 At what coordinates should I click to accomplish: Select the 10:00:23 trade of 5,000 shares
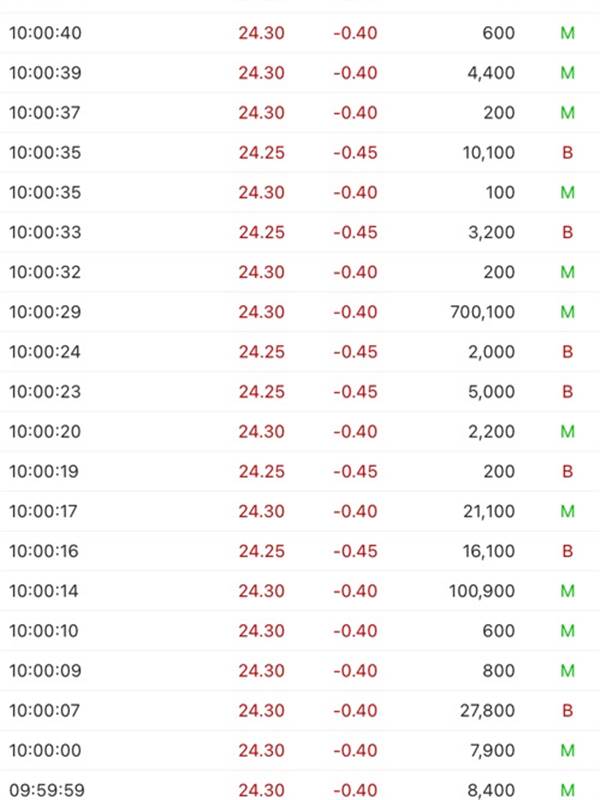point(300,392)
